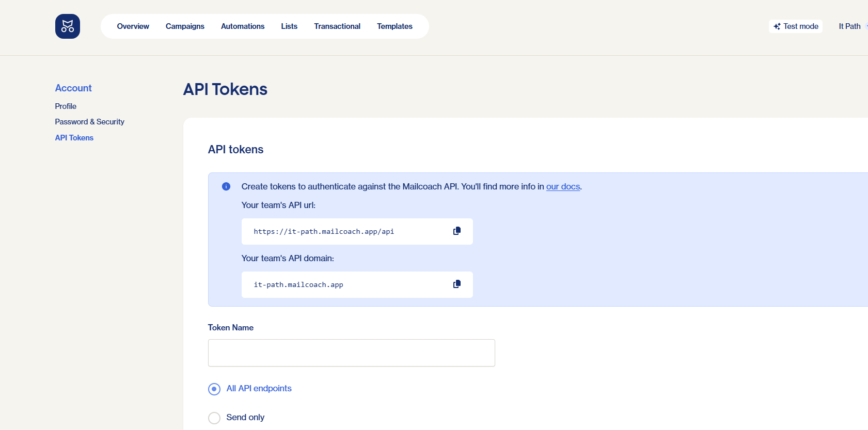Click the Test mode sparkle icon

click(x=777, y=26)
